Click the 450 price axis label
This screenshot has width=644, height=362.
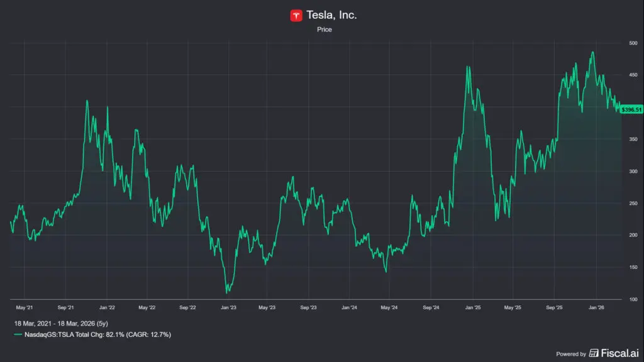[633, 75]
